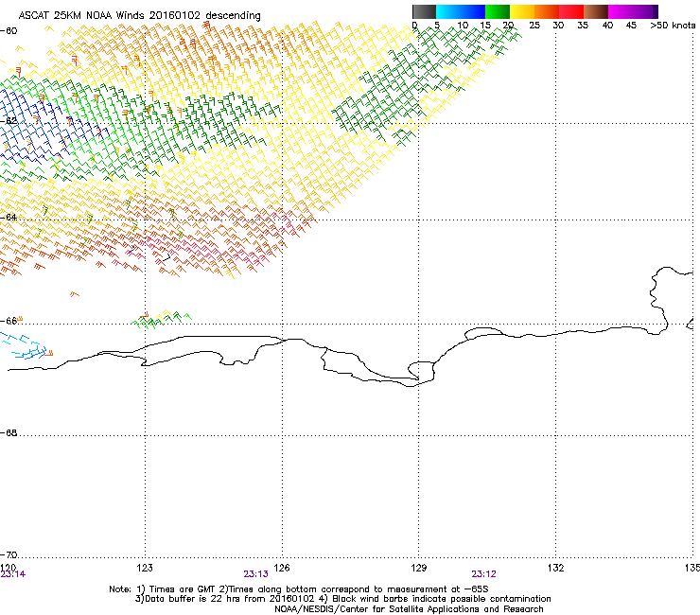This screenshot has height=615, width=700.
Task: Click the note 'Data buffer is 22 hrs from 20160102'
Action: click(226, 599)
